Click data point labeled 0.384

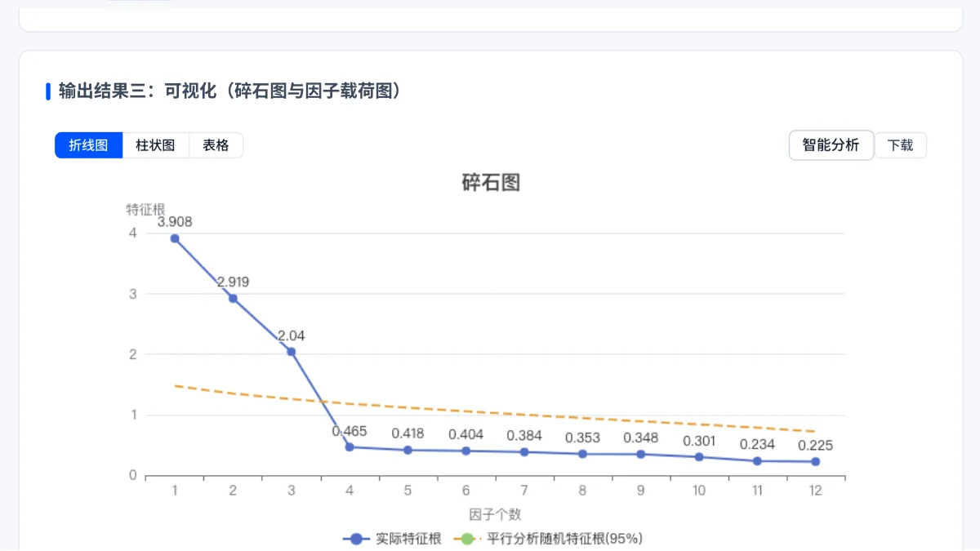(524, 451)
